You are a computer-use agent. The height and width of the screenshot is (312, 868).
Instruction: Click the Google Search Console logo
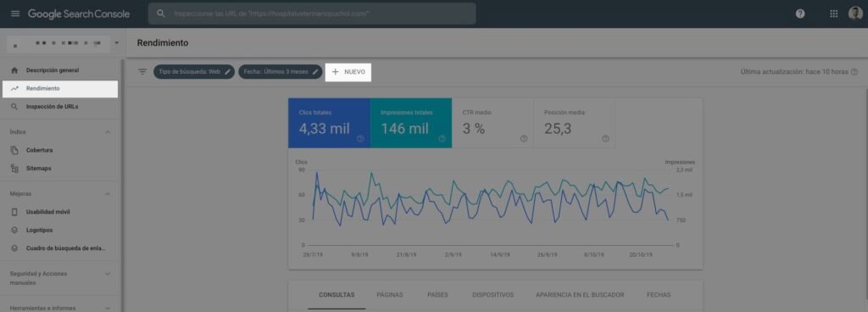click(79, 14)
